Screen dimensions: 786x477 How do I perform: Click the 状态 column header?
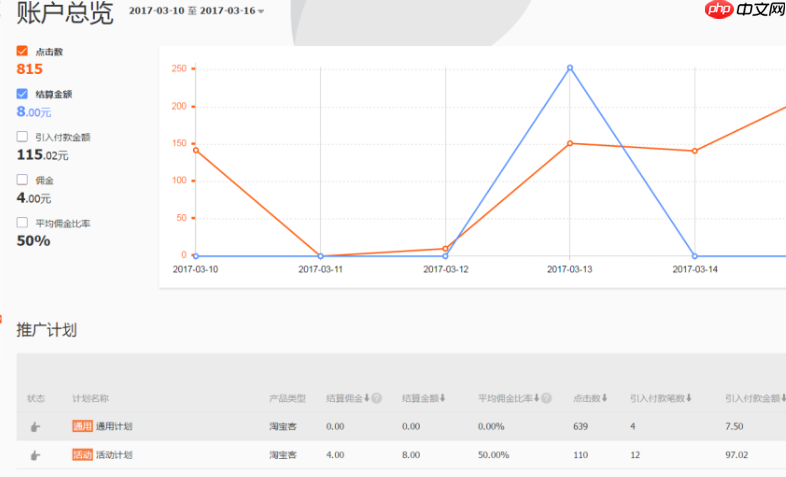[36, 398]
